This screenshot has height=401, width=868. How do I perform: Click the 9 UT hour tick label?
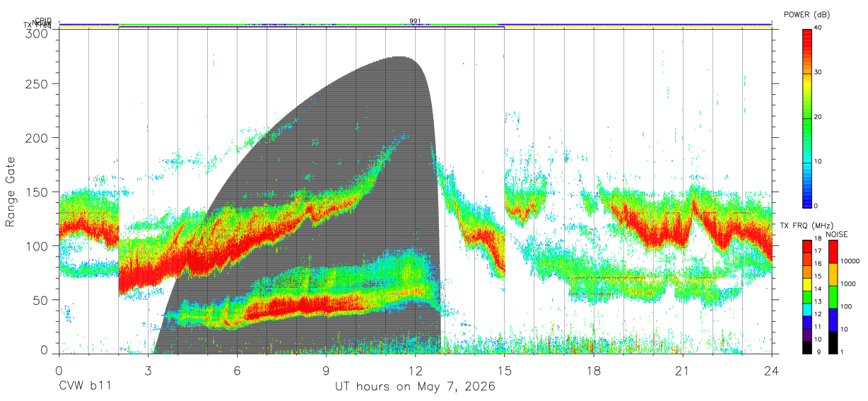(327, 370)
